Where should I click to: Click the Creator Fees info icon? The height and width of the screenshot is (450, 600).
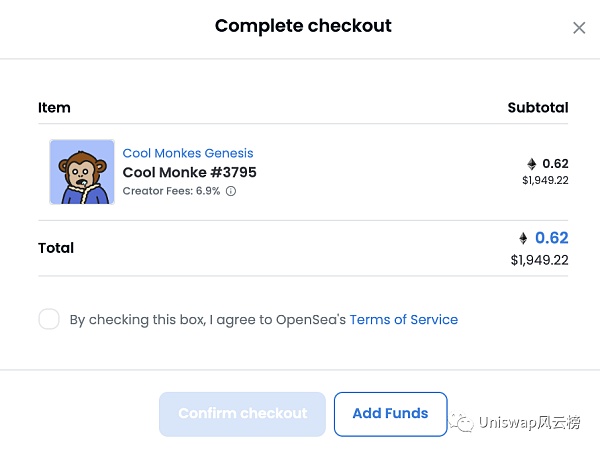(231, 191)
